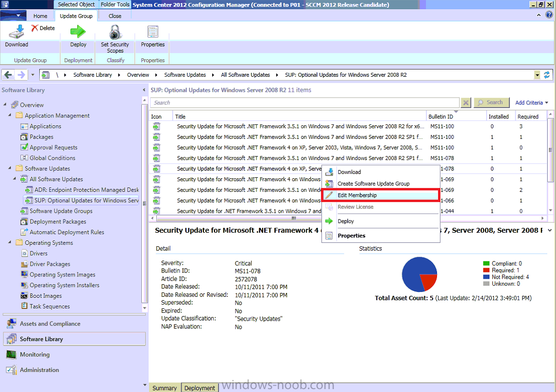Click the Search button
The image size is (556, 392).
[491, 102]
